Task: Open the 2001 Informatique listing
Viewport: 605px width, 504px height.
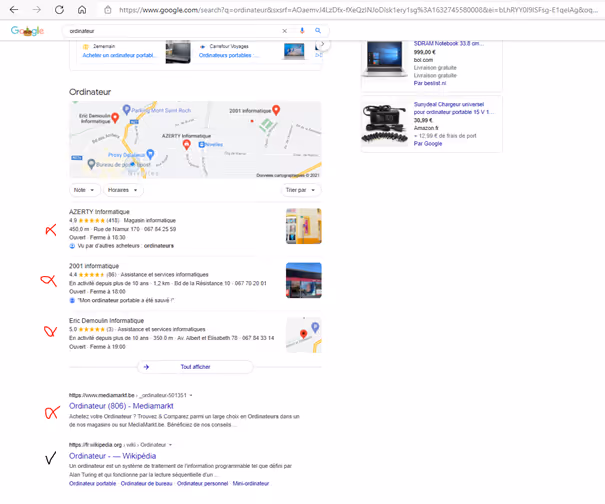Action: [94, 266]
